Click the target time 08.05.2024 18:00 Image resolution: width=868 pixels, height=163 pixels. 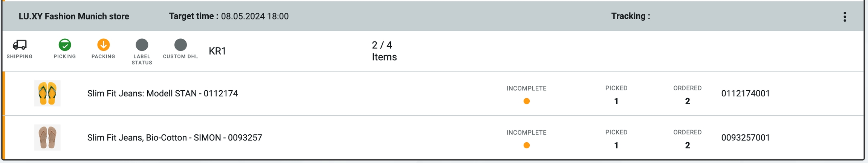click(x=255, y=17)
